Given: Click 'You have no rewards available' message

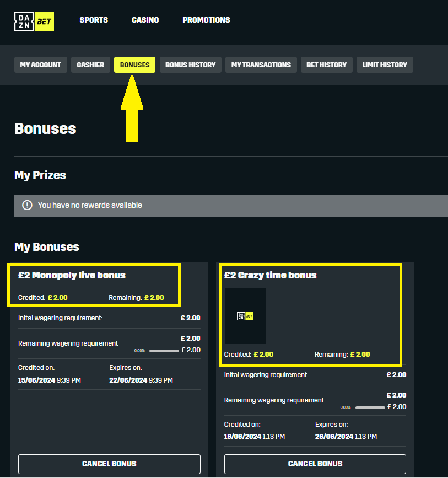Looking at the screenshot, I should pos(90,205).
